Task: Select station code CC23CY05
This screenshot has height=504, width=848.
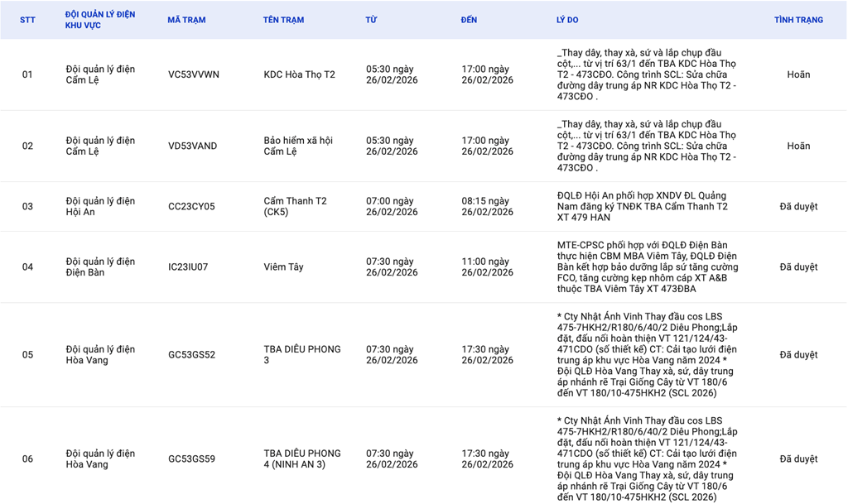Action: click(x=190, y=206)
